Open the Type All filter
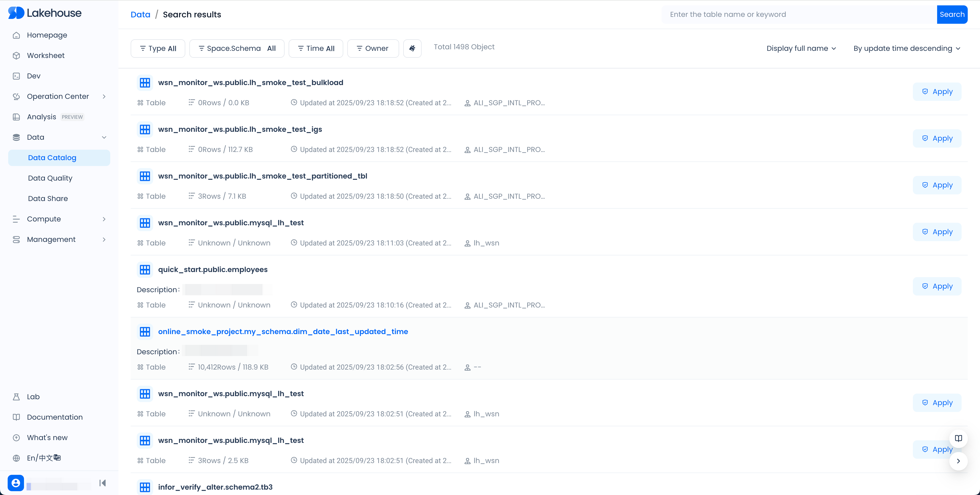This screenshot has height=495, width=980. pos(158,48)
